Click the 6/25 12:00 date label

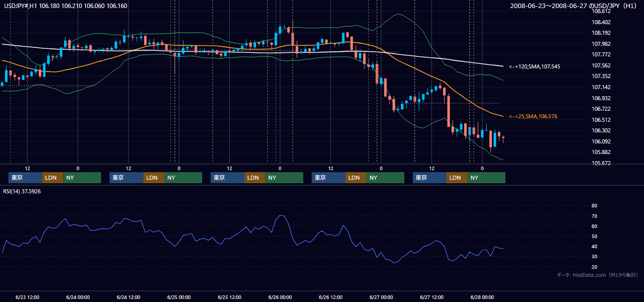pos(229,297)
